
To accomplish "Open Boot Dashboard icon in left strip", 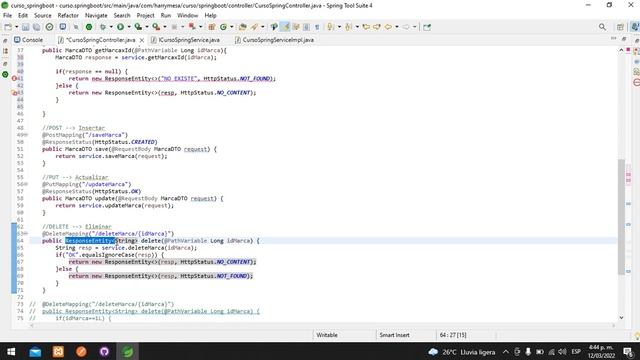I will coord(5,74).
